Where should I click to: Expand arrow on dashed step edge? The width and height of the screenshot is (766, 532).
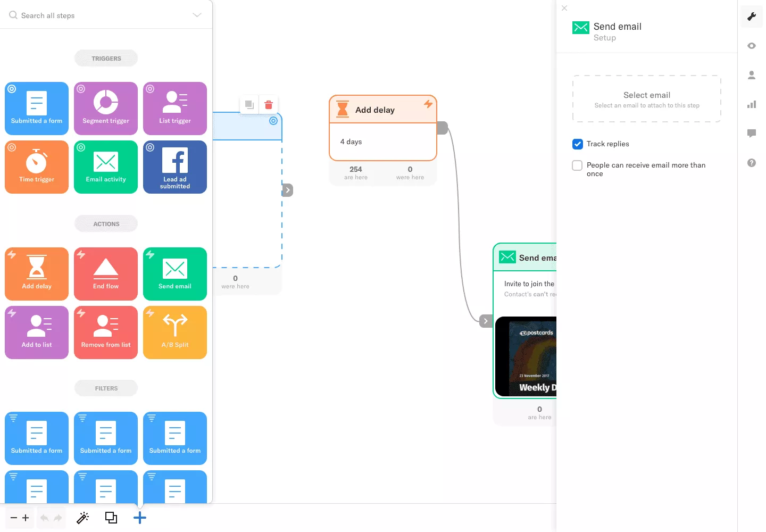(x=287, y=190)
